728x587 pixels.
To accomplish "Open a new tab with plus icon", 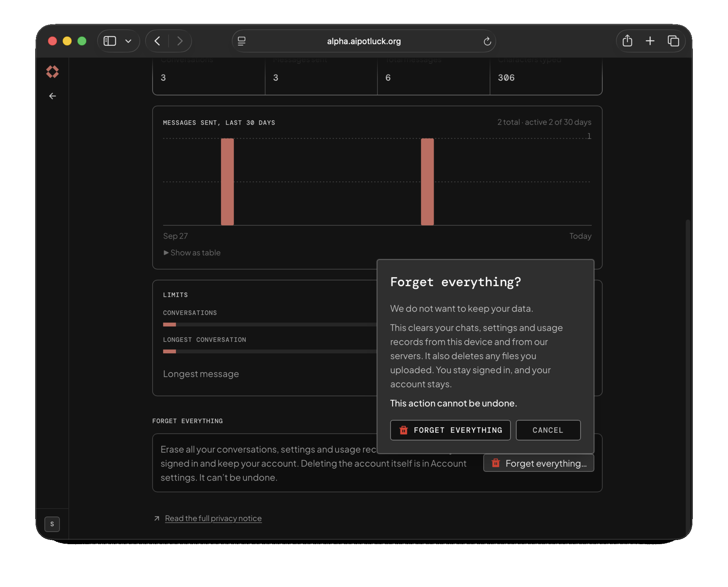I will pos(650,41).
